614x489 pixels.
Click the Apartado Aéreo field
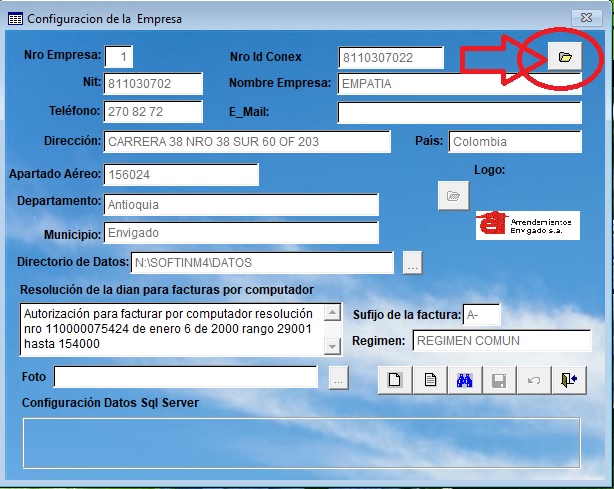(x=181, y=175)
